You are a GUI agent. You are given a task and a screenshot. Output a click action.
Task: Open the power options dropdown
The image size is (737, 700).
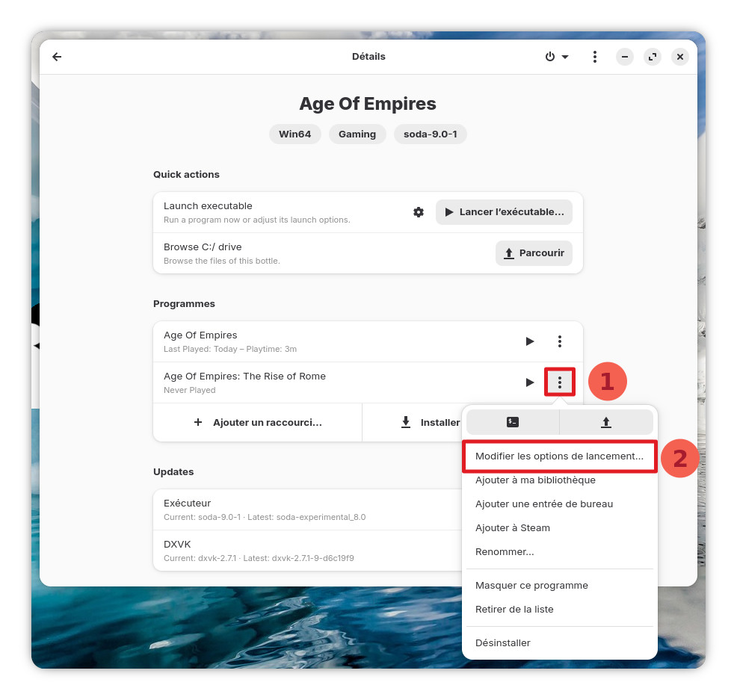pyautogui.click(x=556, y=57)
